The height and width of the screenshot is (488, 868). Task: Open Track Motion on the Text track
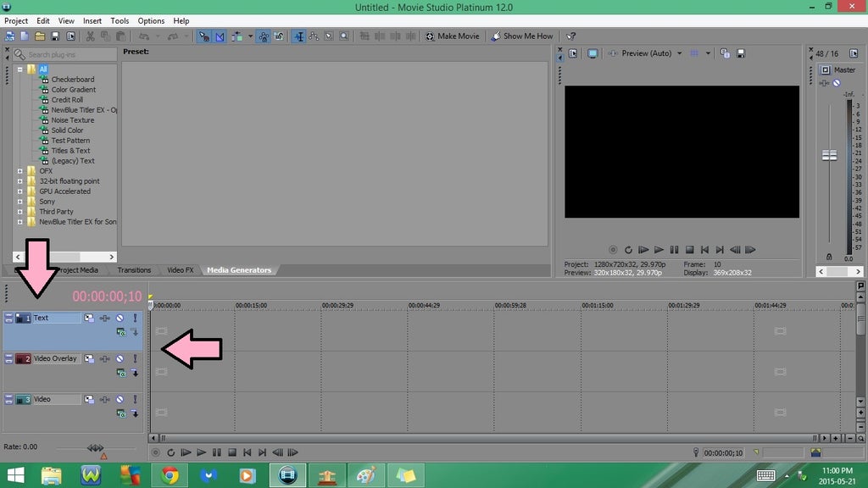click(x=89, y=319)
